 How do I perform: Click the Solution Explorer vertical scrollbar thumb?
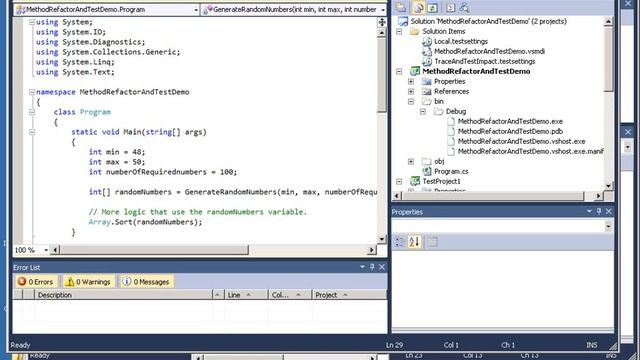pyautogui.click(x=608, y=60)
